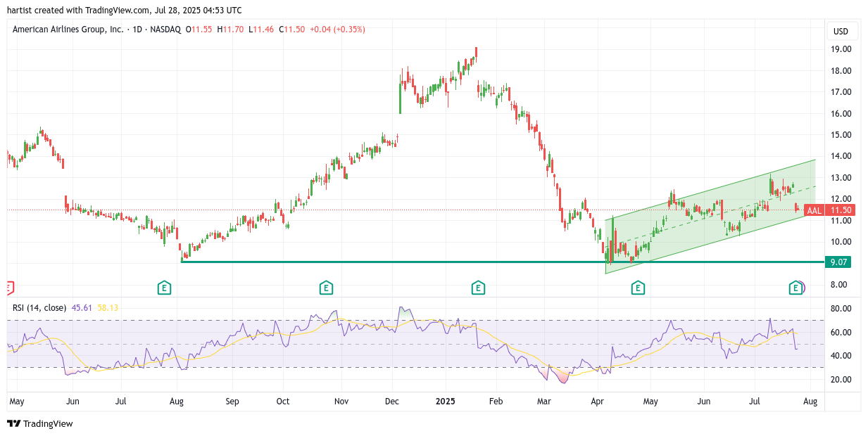Click the earnings marker in late October 2024
The height and width of the screenshot is (436, 868).
pos(326,287)
